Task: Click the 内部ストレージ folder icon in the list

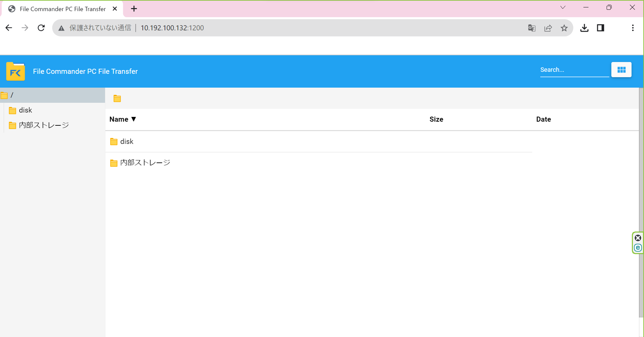Action: click(114, 163)
